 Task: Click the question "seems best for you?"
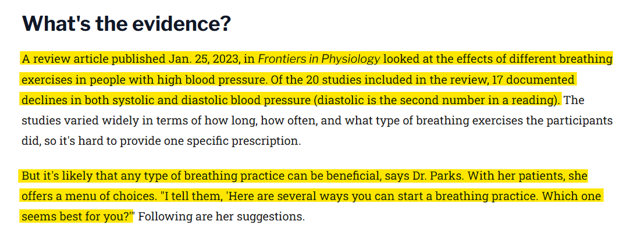click(x=76, y=217)
